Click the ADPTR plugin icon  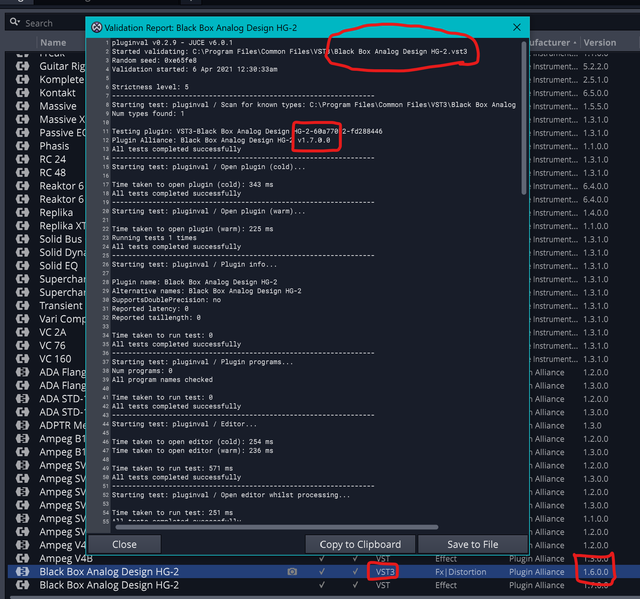[22, 425]
